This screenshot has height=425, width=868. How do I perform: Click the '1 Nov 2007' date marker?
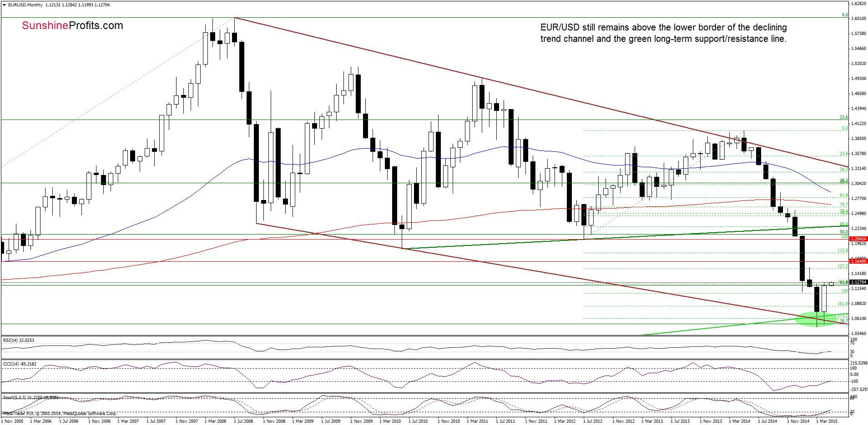[x=187, y=421]
